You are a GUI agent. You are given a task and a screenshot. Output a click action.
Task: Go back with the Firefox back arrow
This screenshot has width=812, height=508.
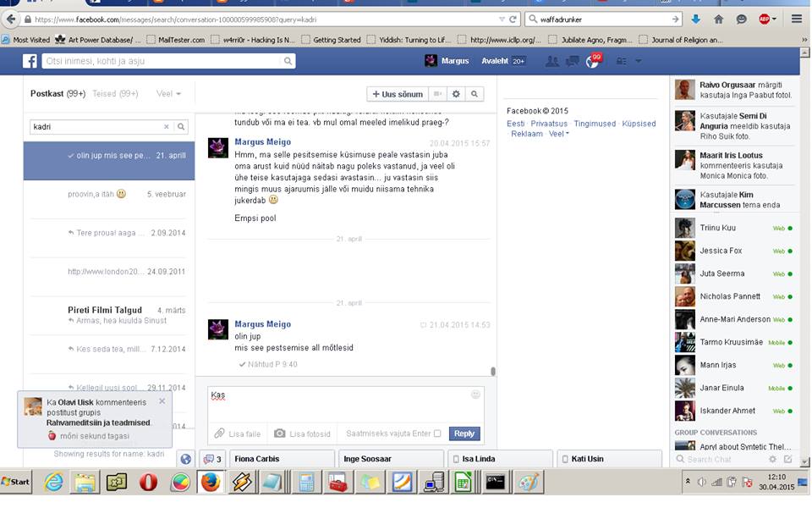(11, 19)
